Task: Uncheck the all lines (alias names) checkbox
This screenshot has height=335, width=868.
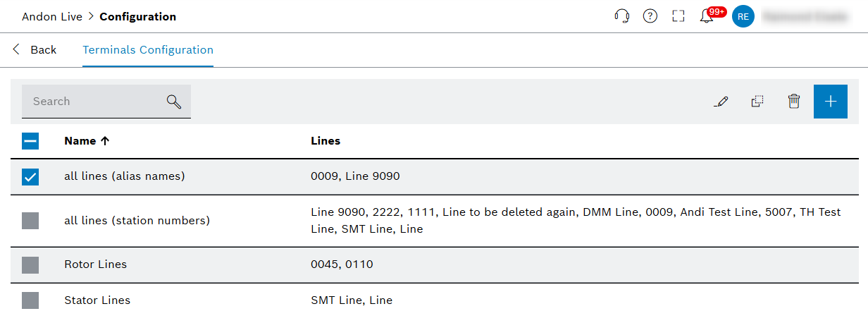Action: point(30,176)
